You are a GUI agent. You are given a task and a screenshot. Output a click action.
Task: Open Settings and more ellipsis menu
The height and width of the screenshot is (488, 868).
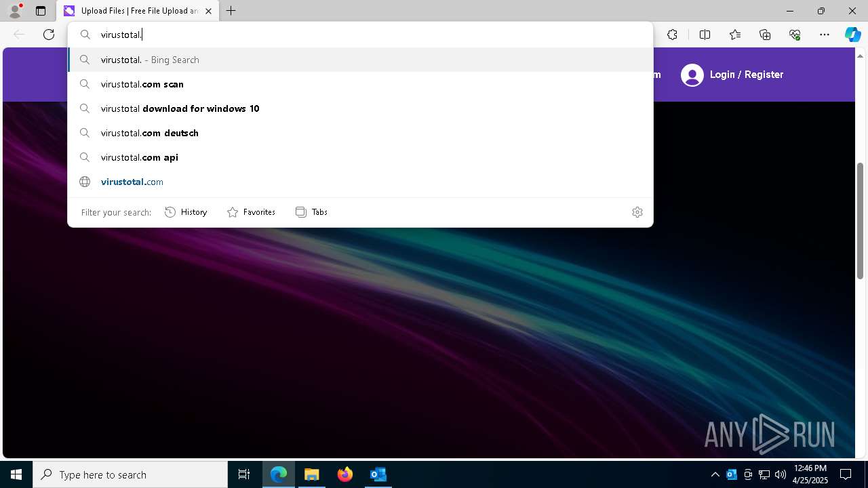pos(825,35)
